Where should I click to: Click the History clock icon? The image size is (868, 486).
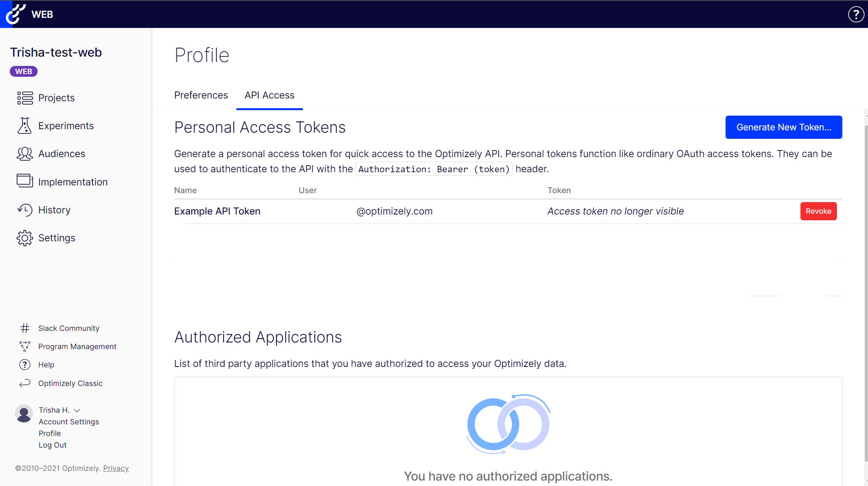coord(25,210)
